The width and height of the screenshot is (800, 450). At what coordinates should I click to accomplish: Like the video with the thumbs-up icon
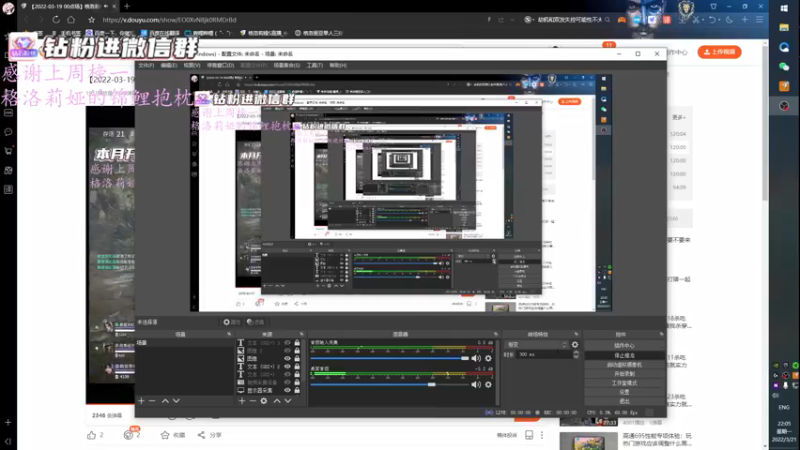(91, 435)
